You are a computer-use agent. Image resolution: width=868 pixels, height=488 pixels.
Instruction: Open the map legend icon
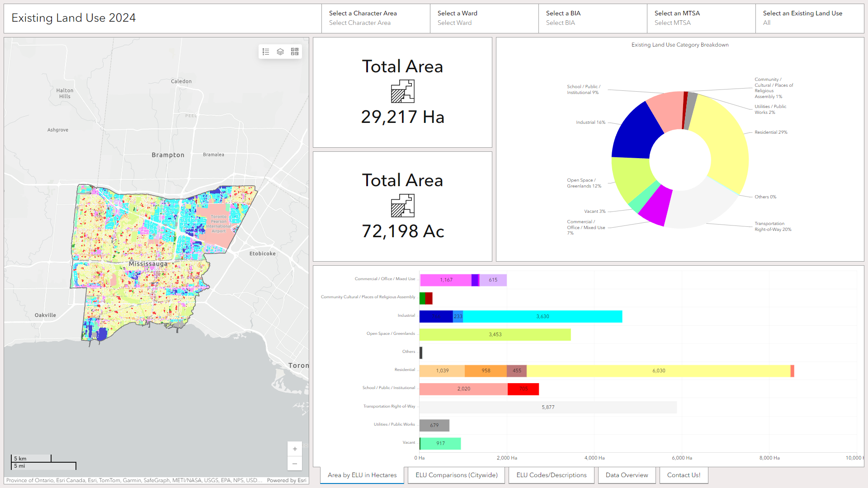[266, 52]
